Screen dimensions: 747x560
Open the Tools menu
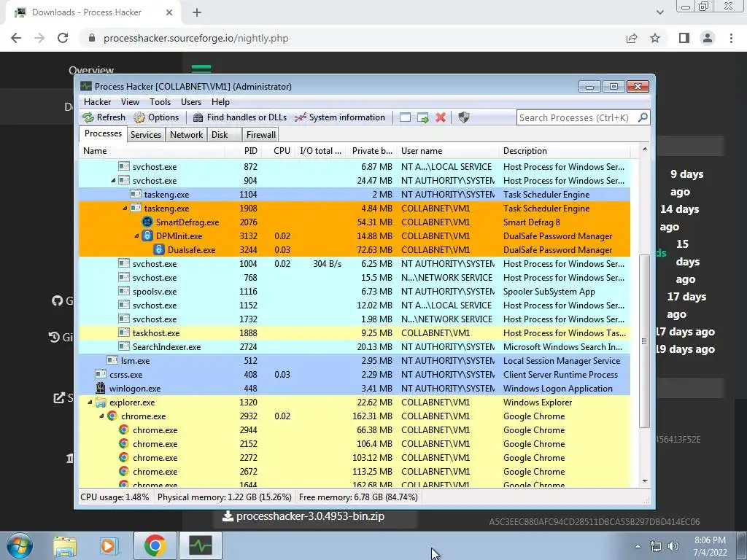[x=160, y=102]
